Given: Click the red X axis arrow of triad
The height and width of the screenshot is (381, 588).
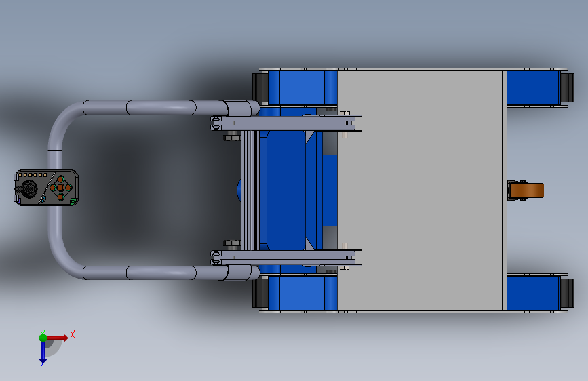Looking at the screenshot, I should click(x=58, y=338).
